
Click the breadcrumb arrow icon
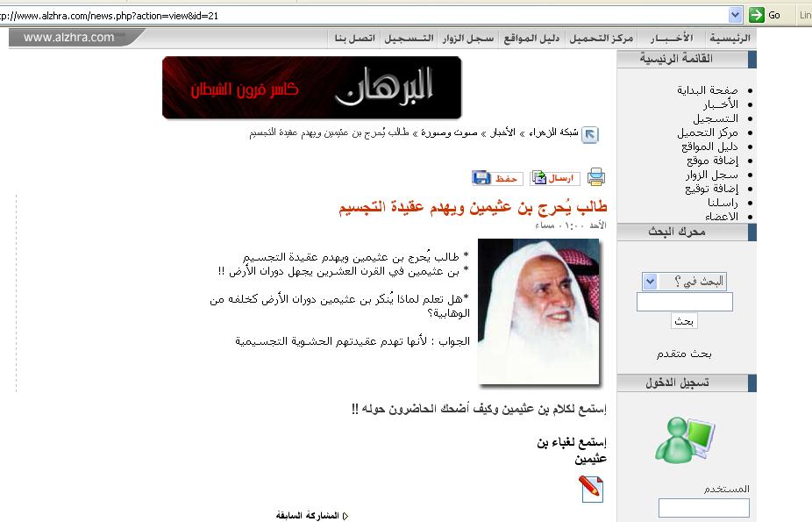click(590, 134)
